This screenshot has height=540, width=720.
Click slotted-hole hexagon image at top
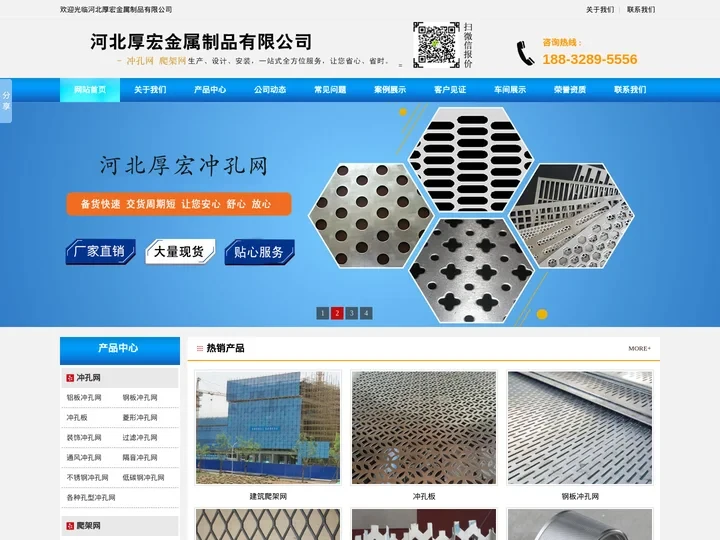(471, 159)
